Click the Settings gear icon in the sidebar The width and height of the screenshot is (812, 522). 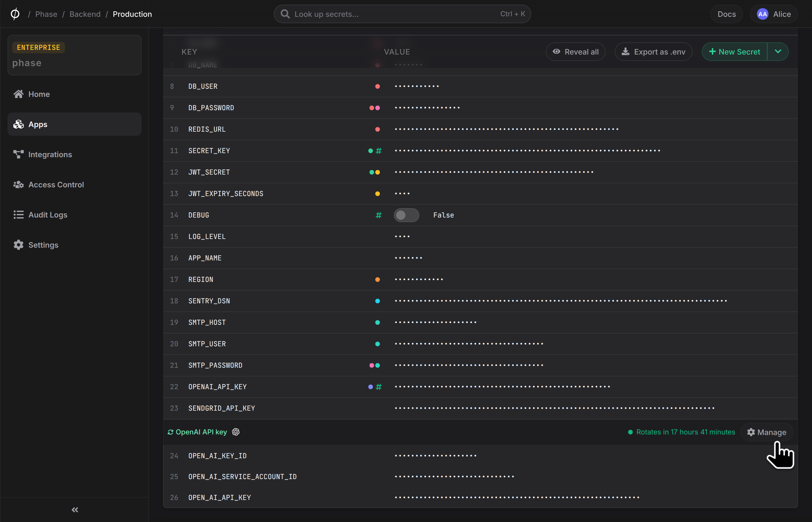[x=18, y=245]
